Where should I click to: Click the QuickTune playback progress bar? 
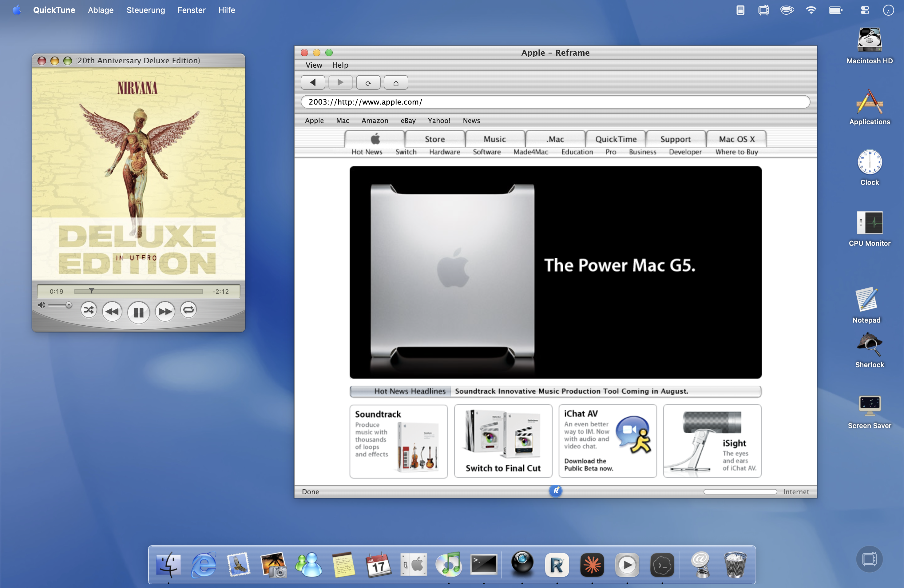(x=139, y=291)
